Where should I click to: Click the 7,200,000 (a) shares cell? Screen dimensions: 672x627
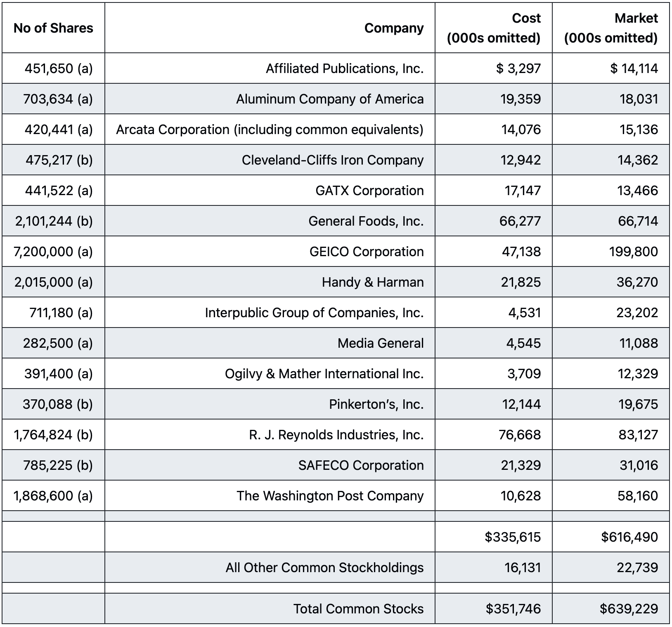[x=53, y=252]
